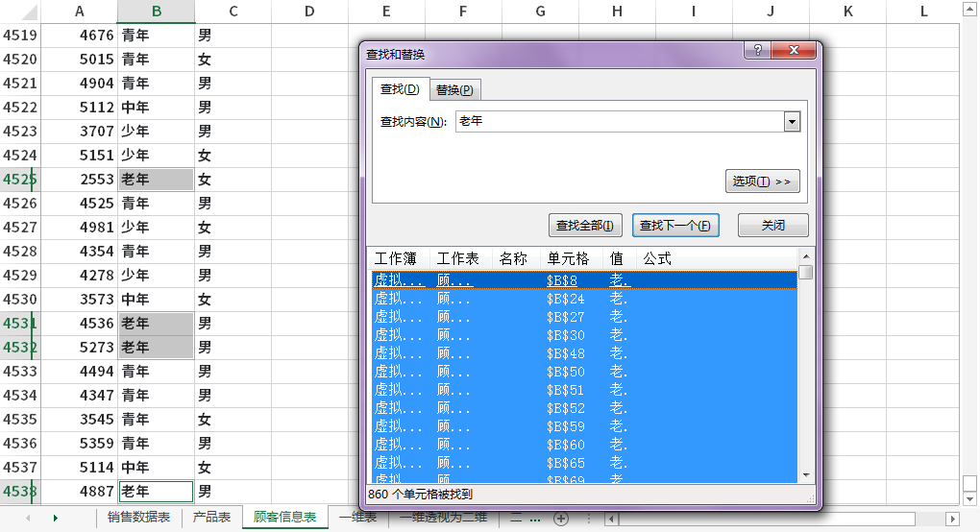This screenshot has width=980, height=532.
Task: Click the results list scrollbar thumb
Action: point(806,273)
